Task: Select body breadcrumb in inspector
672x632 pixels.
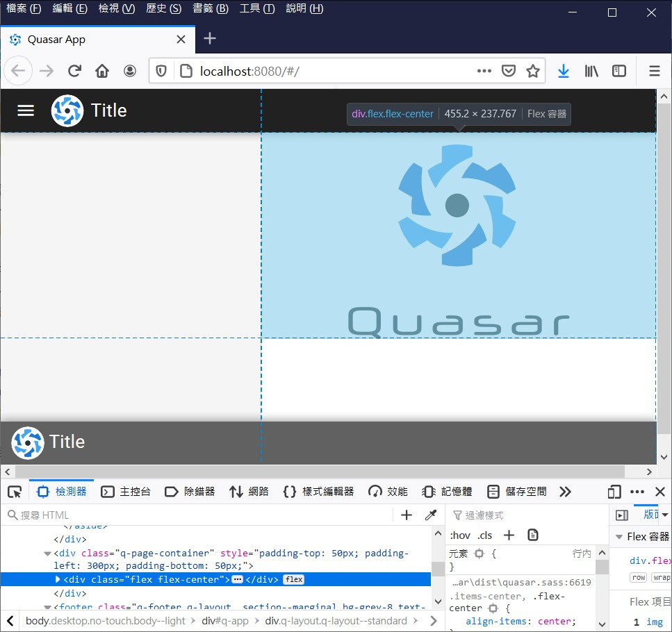Action: 106,622
